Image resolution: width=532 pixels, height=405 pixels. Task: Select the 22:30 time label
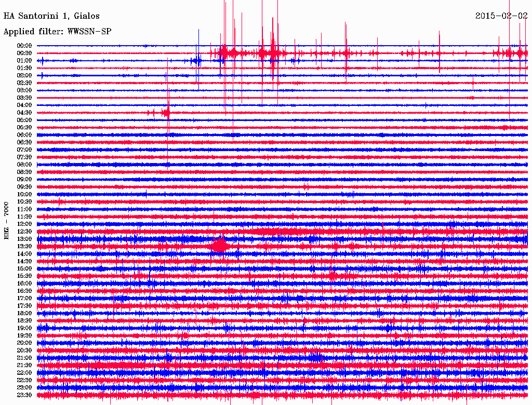[x=24, y=380]
